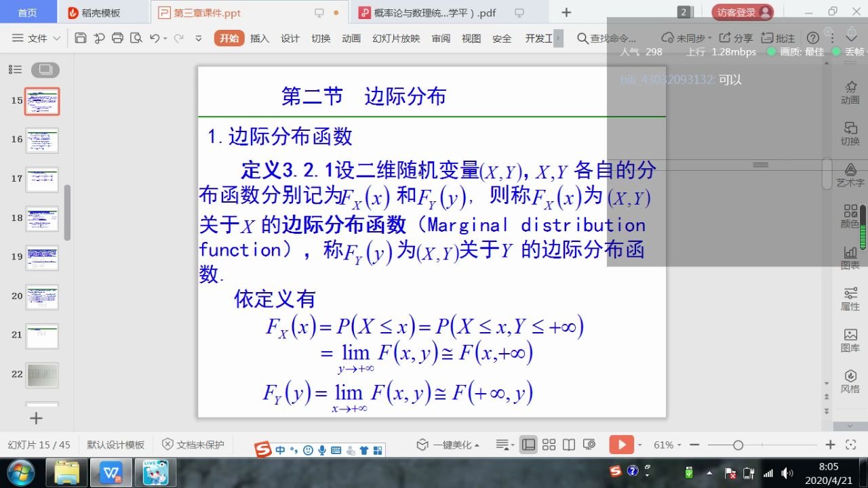
Task: Expand the 文件 menu dropdown arrow
Action: coord(56,39)
